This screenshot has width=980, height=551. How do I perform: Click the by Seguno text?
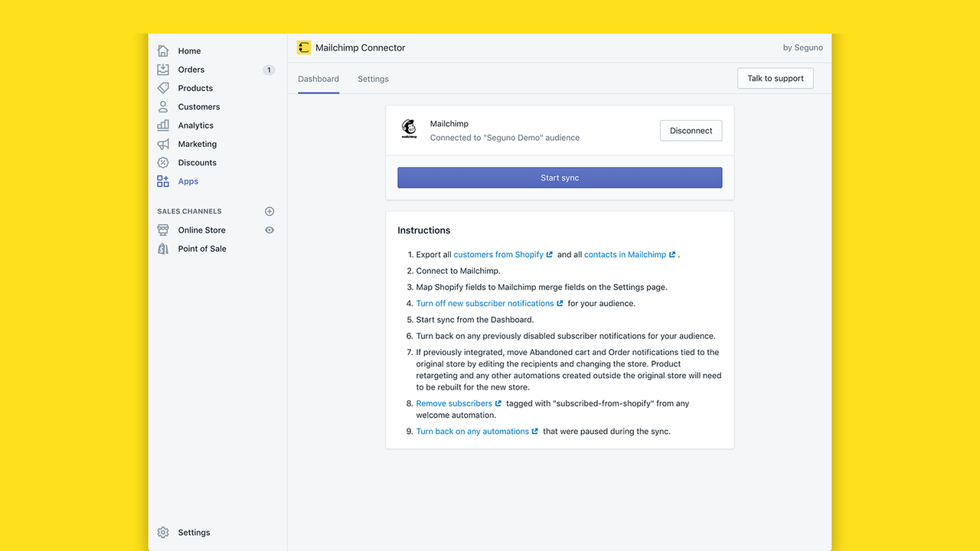tap(803, 47)
